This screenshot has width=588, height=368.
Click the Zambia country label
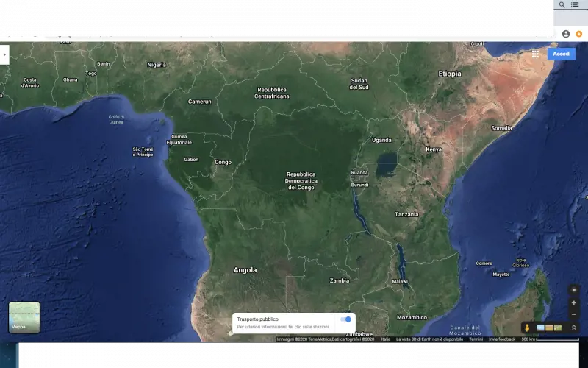pyautogui.click(x=340, y=280)
